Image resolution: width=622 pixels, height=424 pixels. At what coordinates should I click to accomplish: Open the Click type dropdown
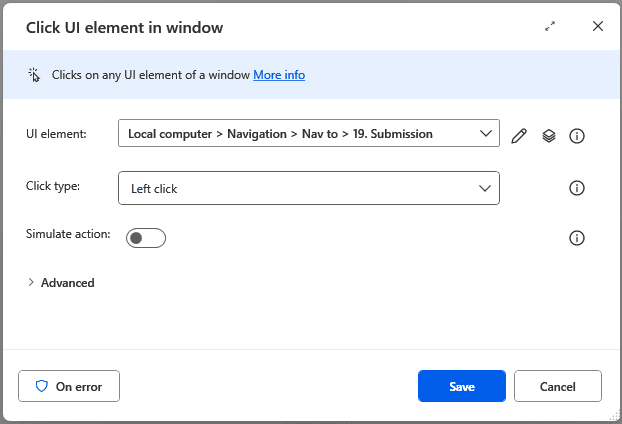pos(309,188)
